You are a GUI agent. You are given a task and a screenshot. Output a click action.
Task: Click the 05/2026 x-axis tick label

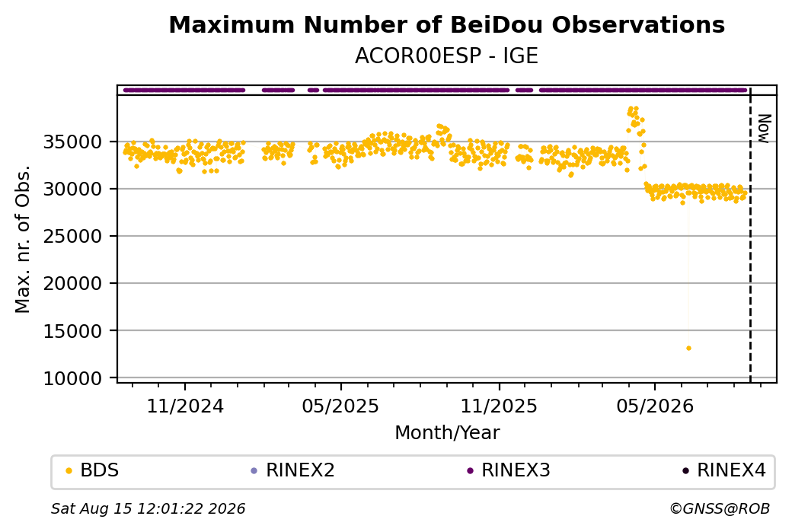click(655, 406)
